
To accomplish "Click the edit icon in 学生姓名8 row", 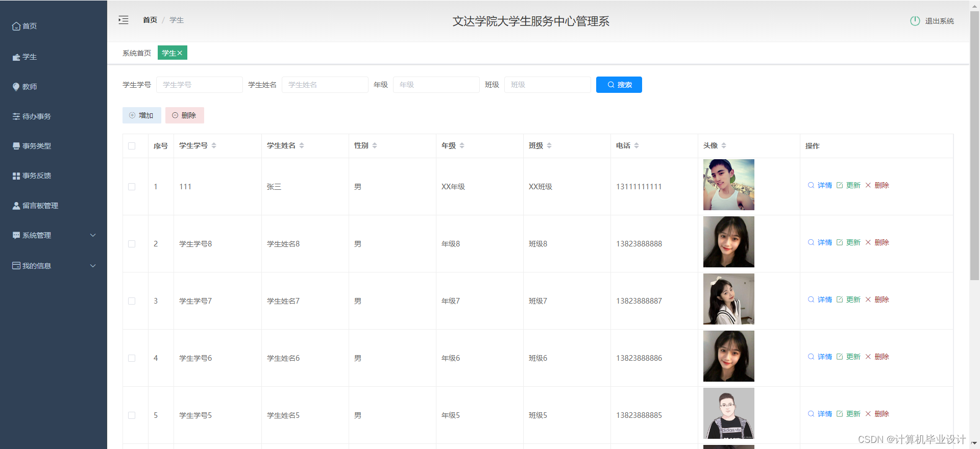I will [x=840, y=242].
